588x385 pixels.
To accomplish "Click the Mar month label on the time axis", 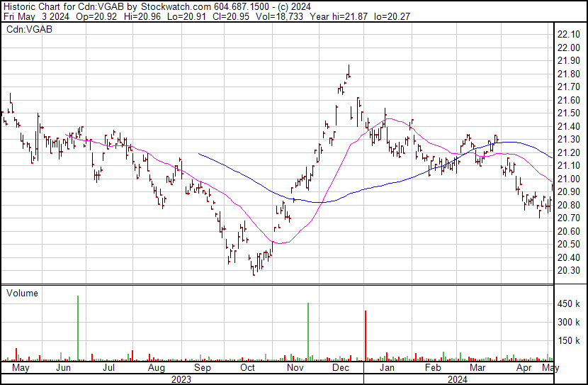I will [x=477, y=367].
